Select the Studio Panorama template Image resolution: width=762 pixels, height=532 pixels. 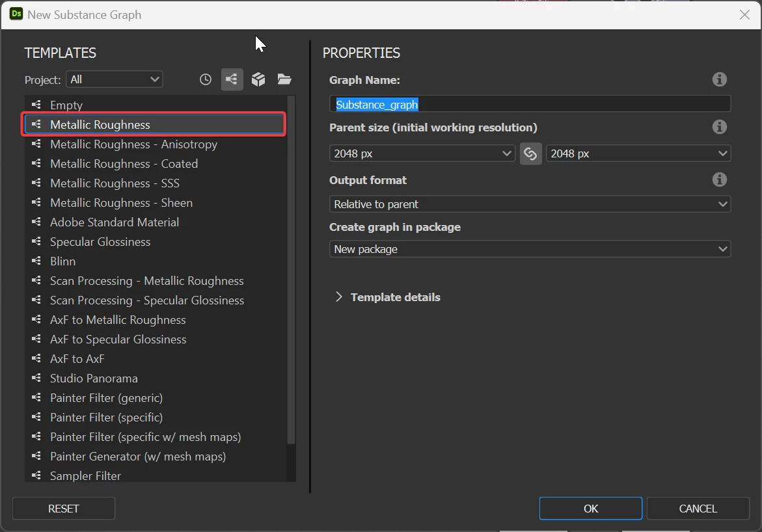coord(156,378)
